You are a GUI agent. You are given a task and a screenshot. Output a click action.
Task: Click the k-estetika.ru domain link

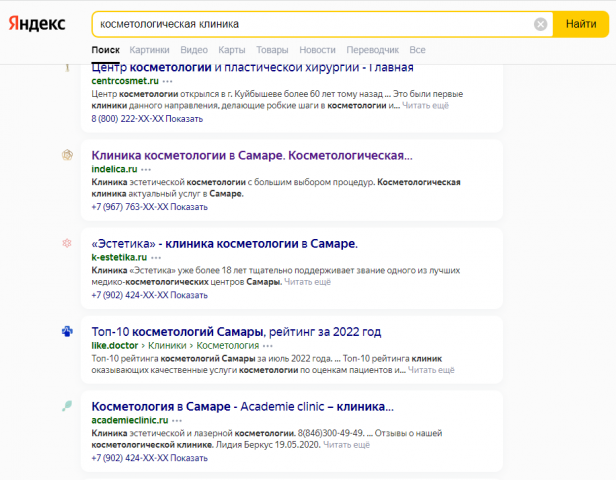[119, 258]
